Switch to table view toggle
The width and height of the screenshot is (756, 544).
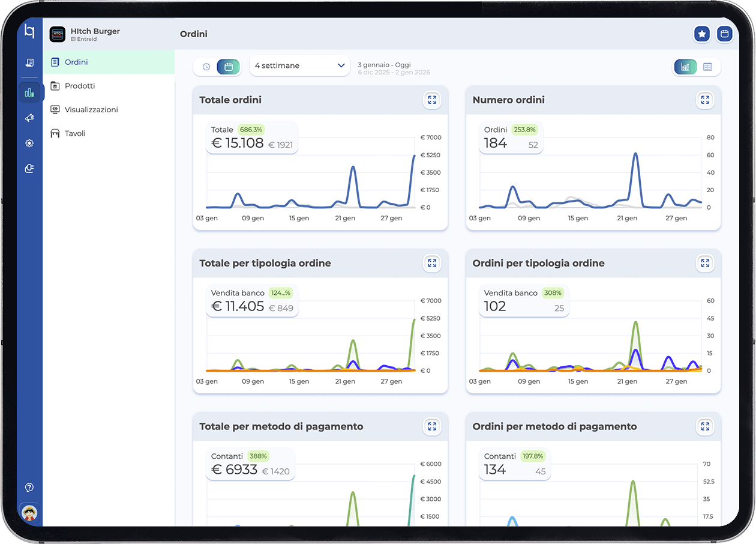(x=708, y=67)
